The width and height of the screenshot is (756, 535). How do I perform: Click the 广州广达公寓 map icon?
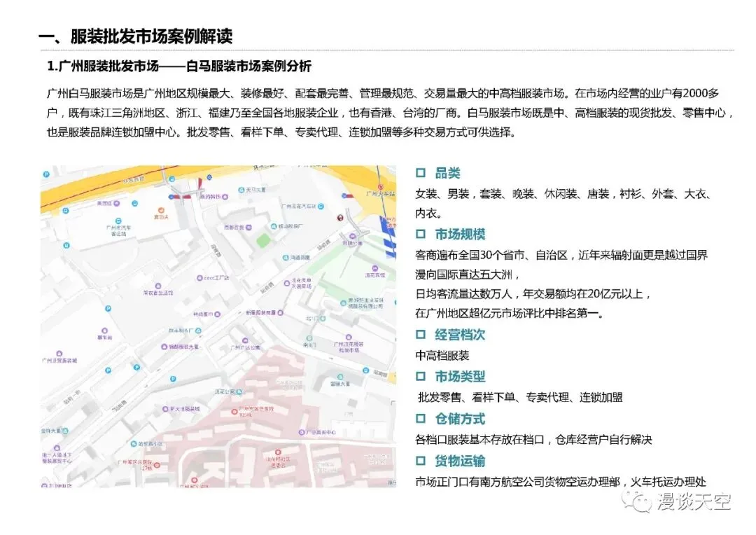tap(246, 340)
